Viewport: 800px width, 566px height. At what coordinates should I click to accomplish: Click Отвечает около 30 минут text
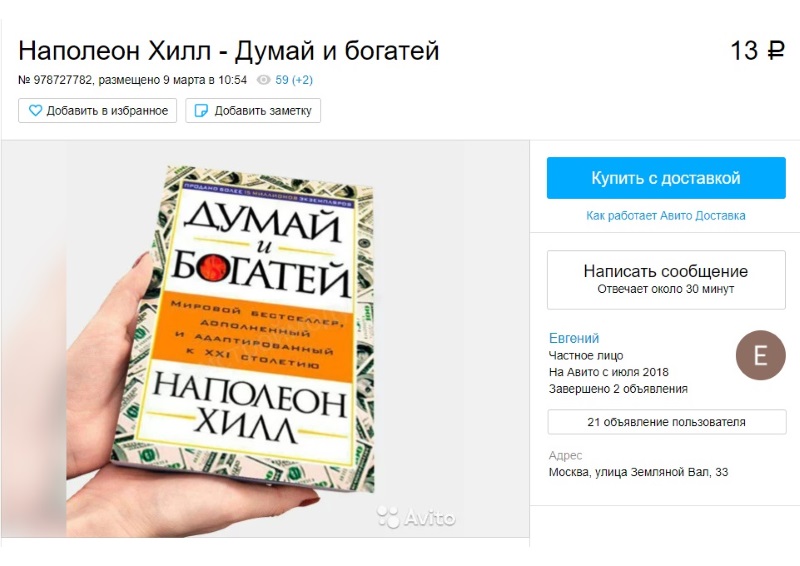coord(666,289)
